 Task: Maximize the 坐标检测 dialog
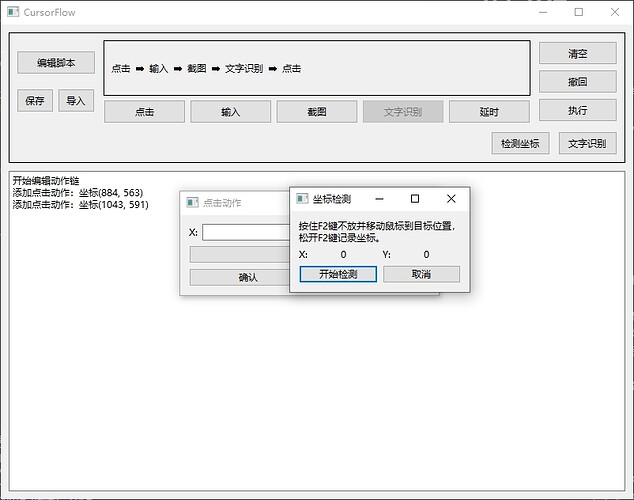coord(415,198)
